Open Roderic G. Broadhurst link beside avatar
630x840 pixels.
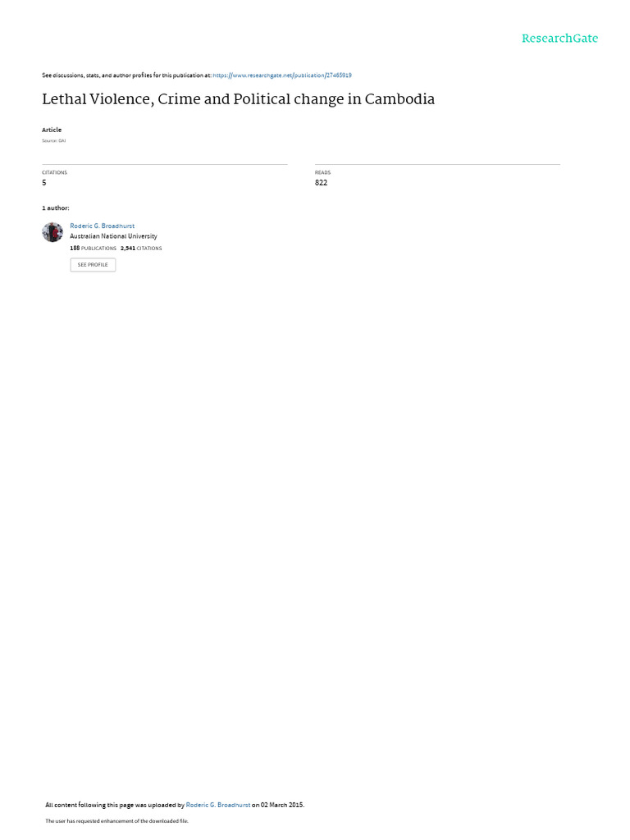(103, 226)
